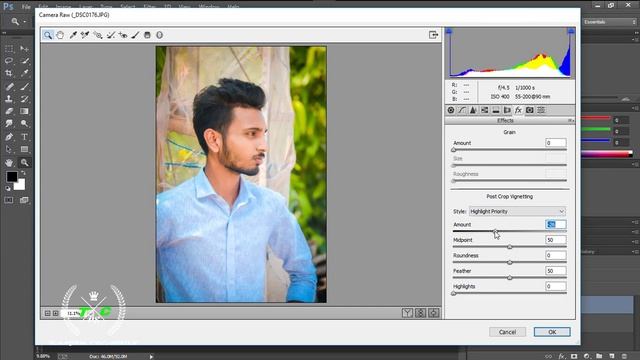Select Photoshop Hand tool in left toolbar
This screenshot has width=640, height=360.
(9, 162)
